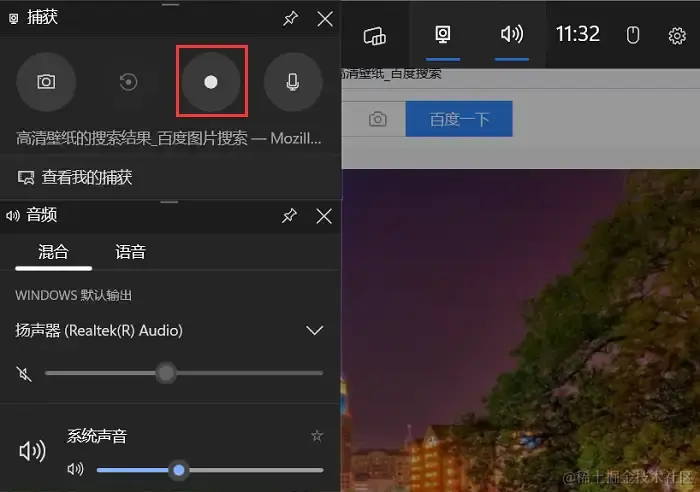This screenshot has width=700, height=492.
Task: Open 查看我的捕获 gallery
Action: coord(75,177)
